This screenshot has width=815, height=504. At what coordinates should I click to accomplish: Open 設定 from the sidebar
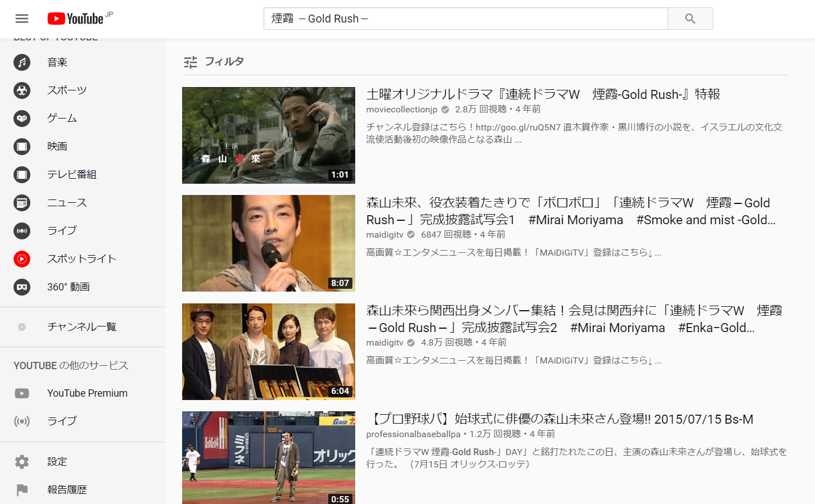[83, 462]
